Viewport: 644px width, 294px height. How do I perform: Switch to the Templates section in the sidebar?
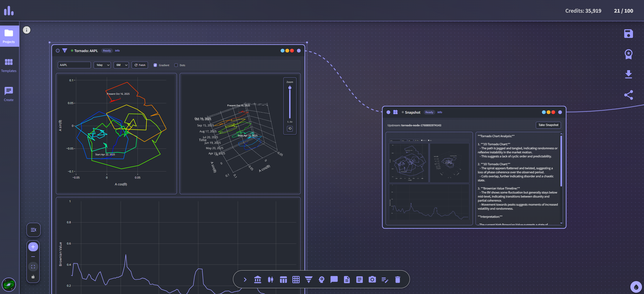click(x=9, y=65)
